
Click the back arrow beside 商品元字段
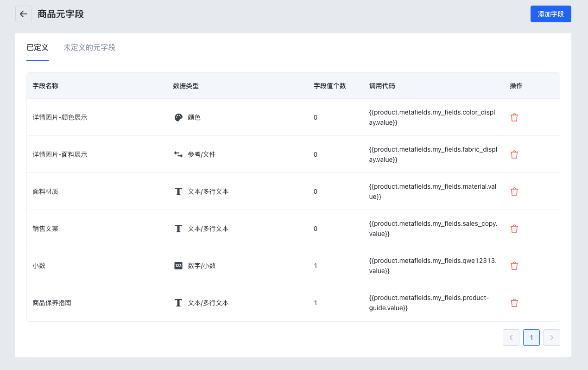click(x=24, y=14)
